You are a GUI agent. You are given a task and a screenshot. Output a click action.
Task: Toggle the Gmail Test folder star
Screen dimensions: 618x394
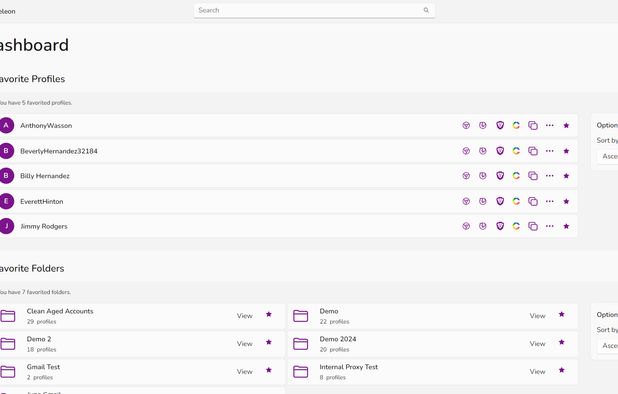point(269,370)
